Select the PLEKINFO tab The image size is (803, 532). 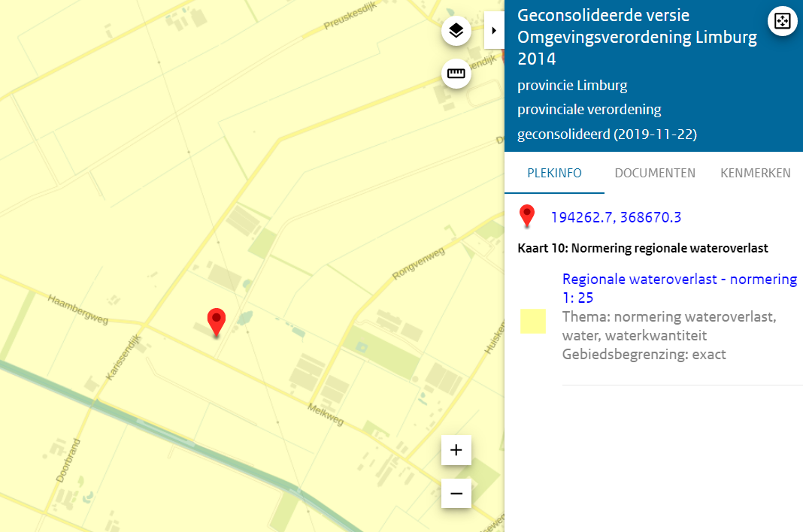(x=554, y=173)
